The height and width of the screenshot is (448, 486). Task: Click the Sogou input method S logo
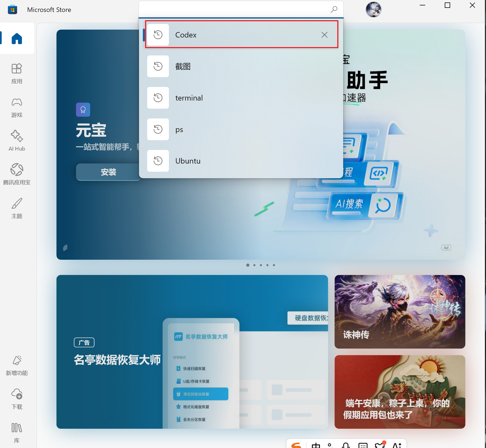pos(296,445)
